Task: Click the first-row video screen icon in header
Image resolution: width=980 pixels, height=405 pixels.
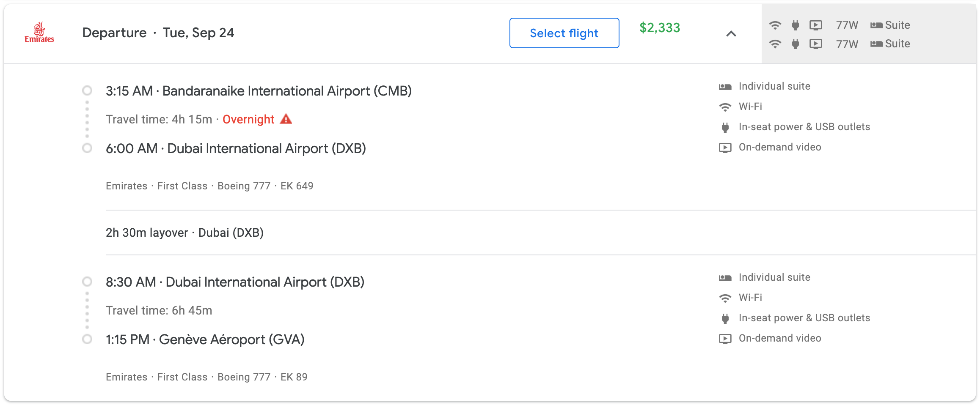Action: pyautogui.click(x=816, y=25)
